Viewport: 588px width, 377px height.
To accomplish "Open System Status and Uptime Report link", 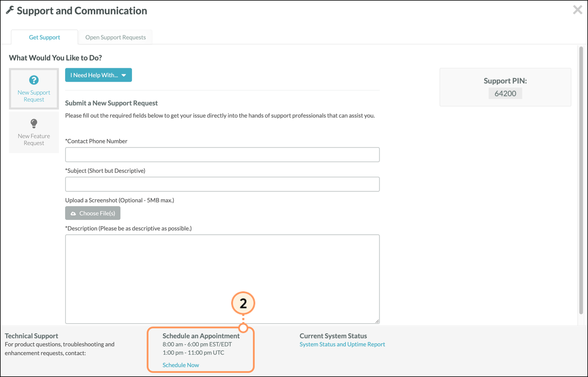I will point(342,344).
